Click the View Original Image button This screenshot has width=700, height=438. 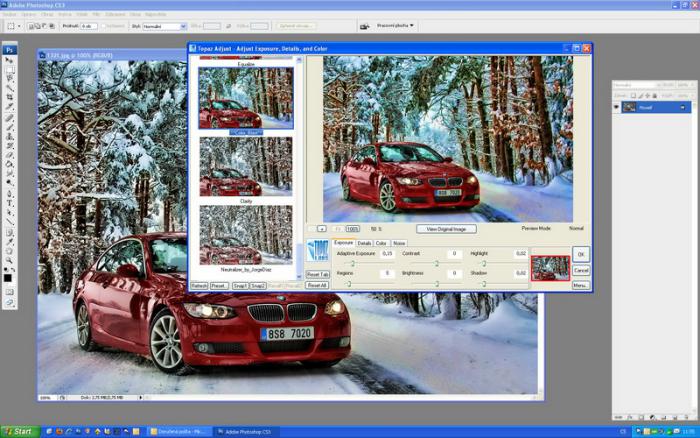point(446,229)
